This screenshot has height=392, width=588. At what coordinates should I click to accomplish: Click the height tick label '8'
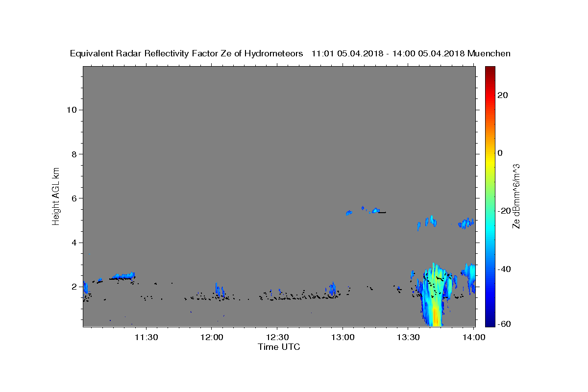point(73,154)
